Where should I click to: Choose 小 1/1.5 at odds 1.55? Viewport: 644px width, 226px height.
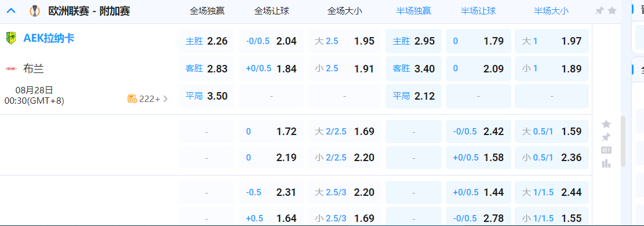click(x=552, y=217)
